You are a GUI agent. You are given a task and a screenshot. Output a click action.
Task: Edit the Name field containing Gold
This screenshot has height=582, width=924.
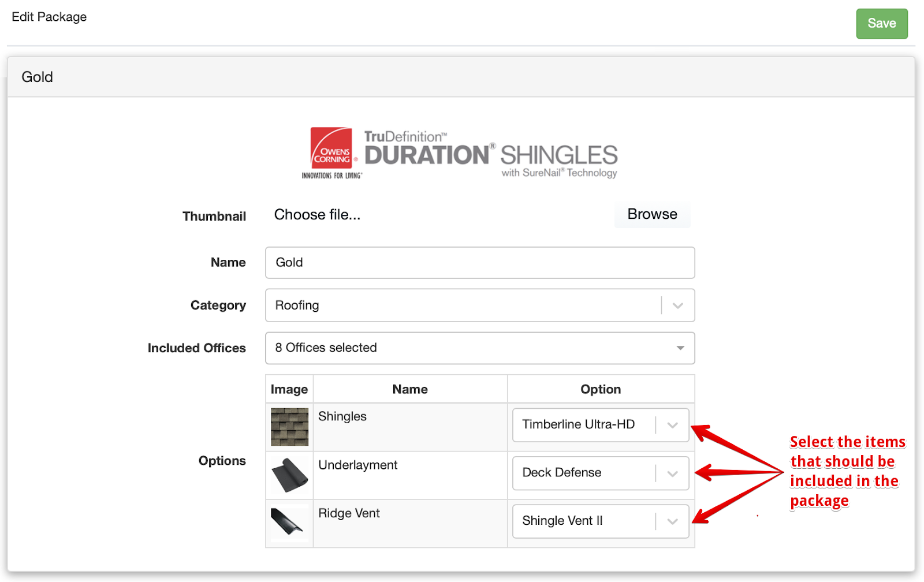click(x=480, y=263)
